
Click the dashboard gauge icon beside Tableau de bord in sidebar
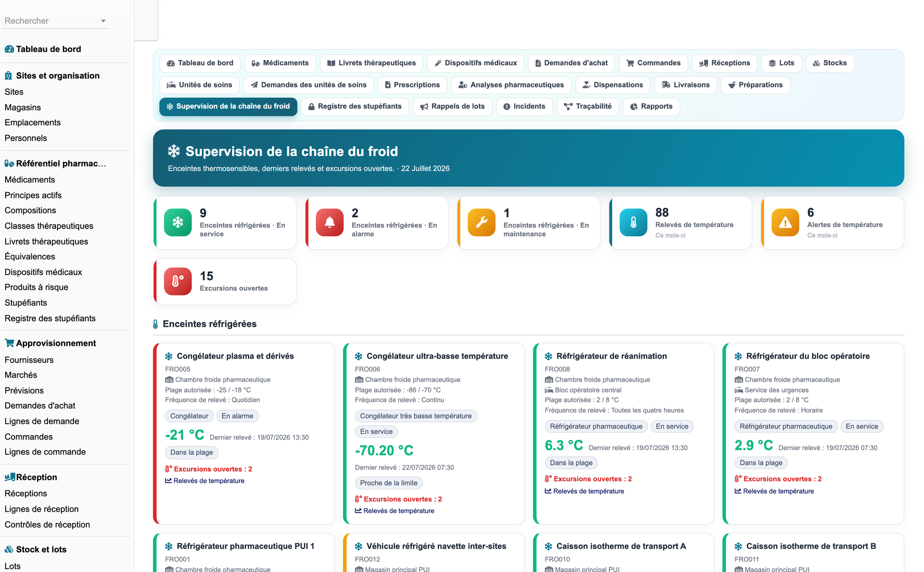(9, 49)
